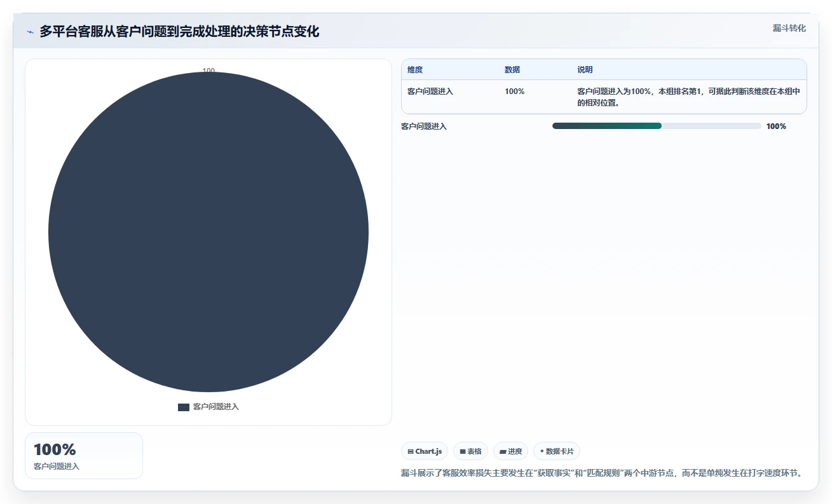
Task: Click the lightning icon beside the title
Action: tap(31, 32)
